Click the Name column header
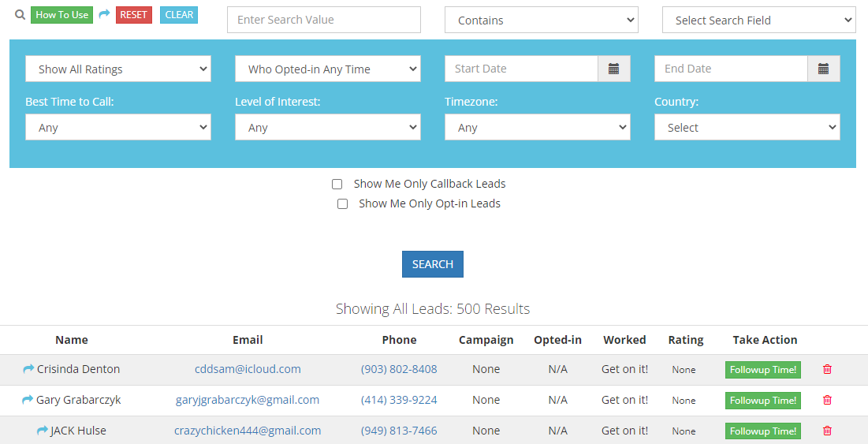868x444 pixels. pyautogui.click(x=72, y=340)
